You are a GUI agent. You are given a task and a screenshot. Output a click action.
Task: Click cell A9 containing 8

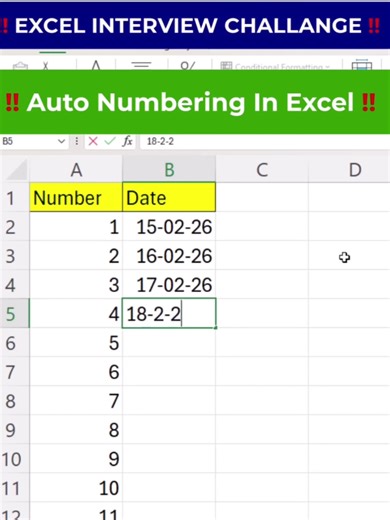click(x=76, y=429)
